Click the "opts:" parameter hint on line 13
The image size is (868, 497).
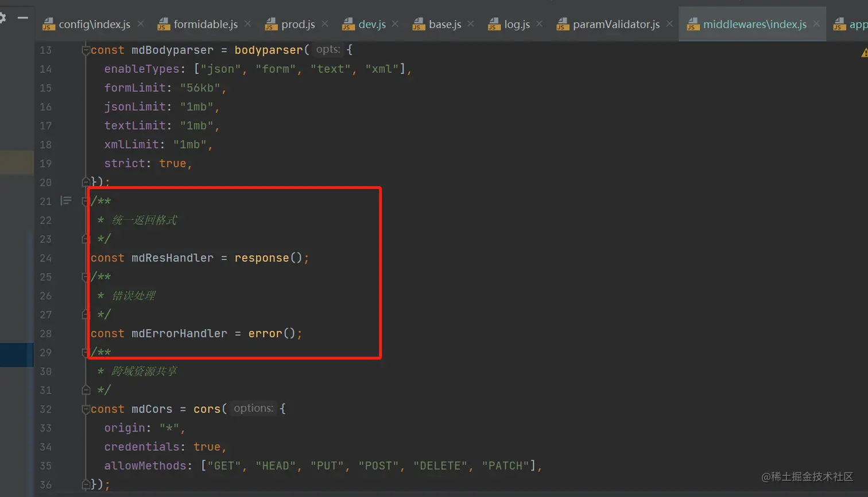point(328,49)
